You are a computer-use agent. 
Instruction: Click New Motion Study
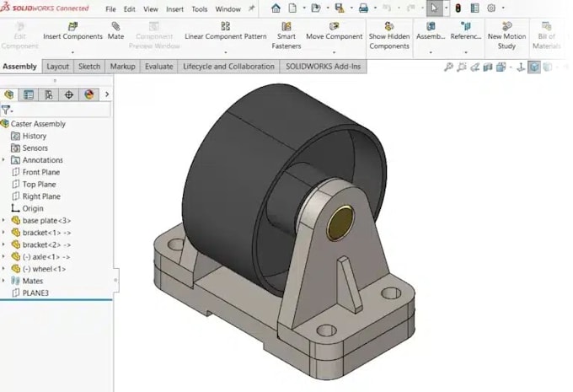(x=506, y=36)
